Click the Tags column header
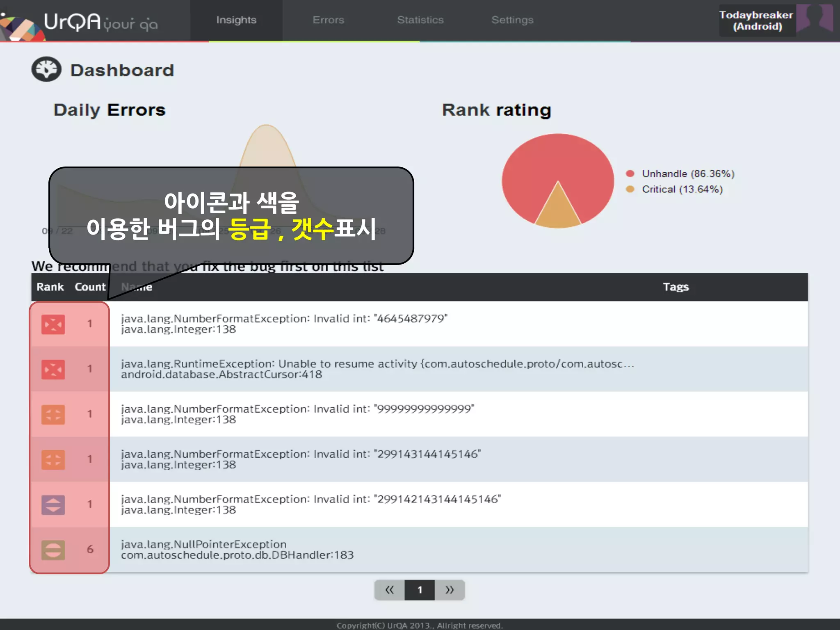The image size is (840, 630). [676, 287]
